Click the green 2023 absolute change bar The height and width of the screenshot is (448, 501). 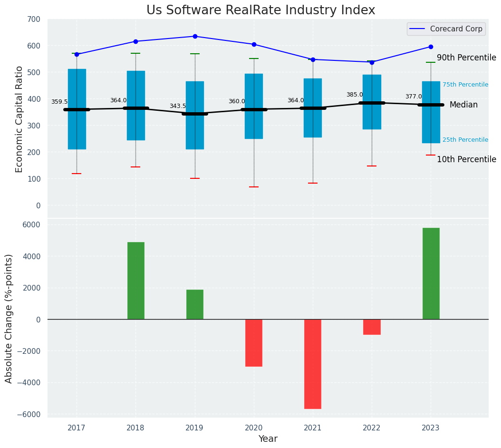[x=431, y=273]
